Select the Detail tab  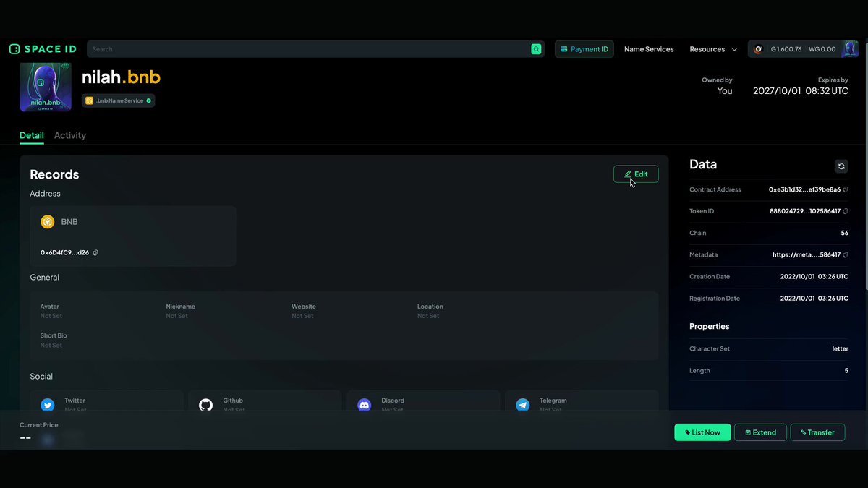coord(32,135)
